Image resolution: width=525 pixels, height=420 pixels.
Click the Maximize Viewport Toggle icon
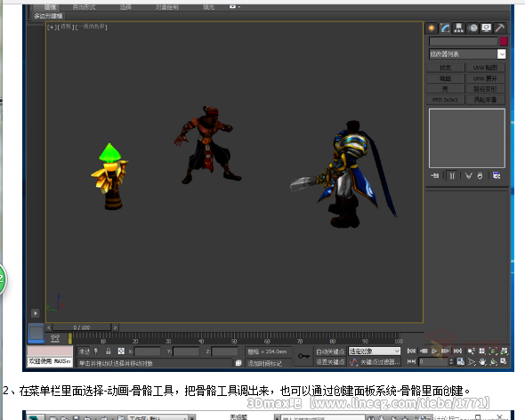(x=504, y=361)
